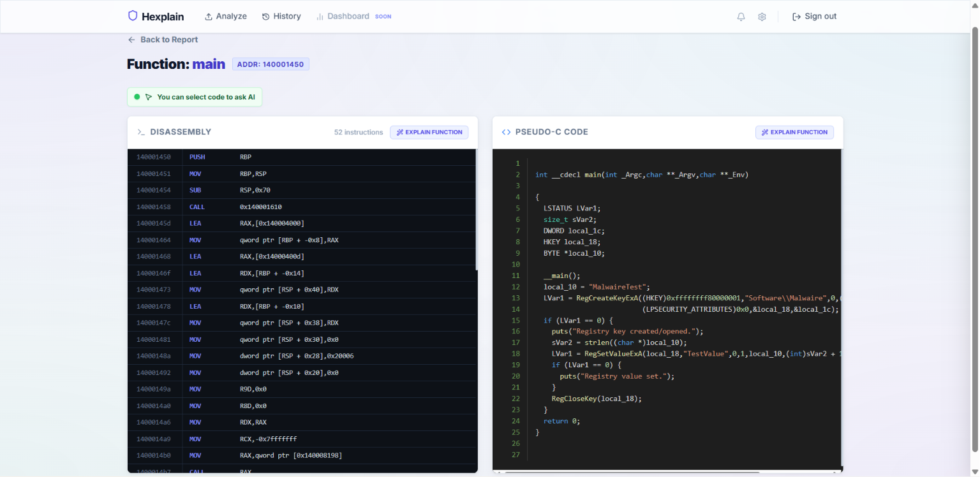
Task: Select CALL 0x140001610 instruction
Action: click(302, 207)
